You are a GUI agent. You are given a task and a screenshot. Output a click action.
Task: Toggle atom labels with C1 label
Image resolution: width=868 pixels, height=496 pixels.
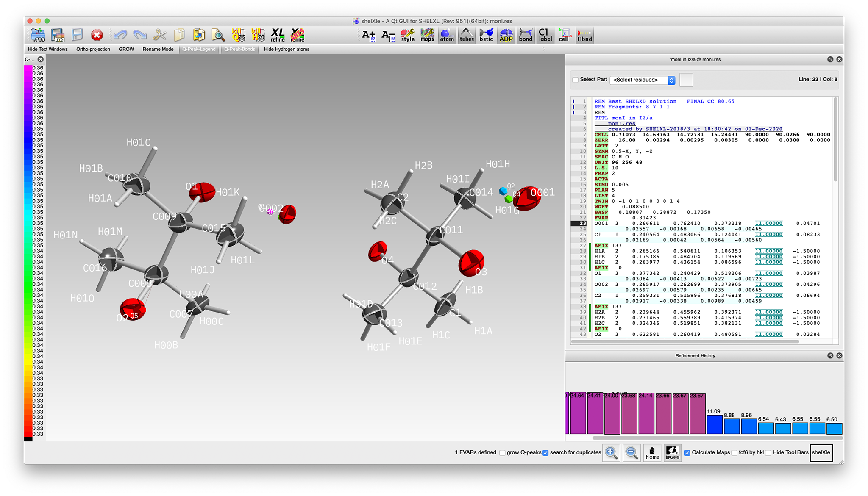click(545, 35)
